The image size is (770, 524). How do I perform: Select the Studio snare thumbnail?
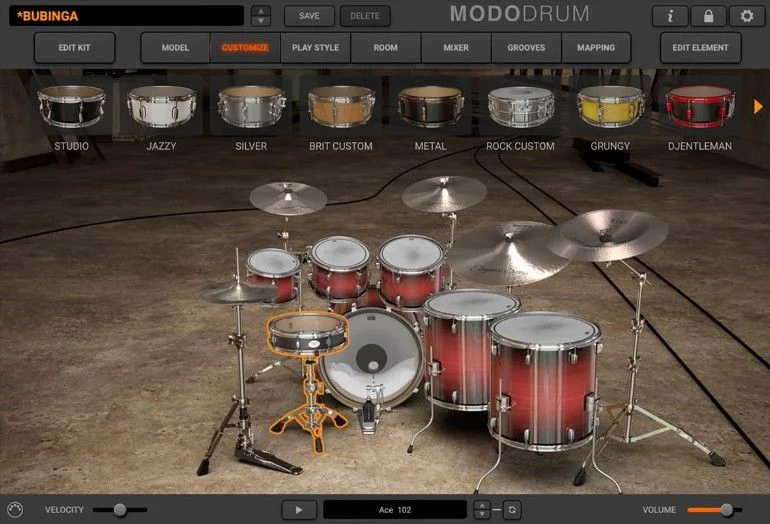click(71, 107)
